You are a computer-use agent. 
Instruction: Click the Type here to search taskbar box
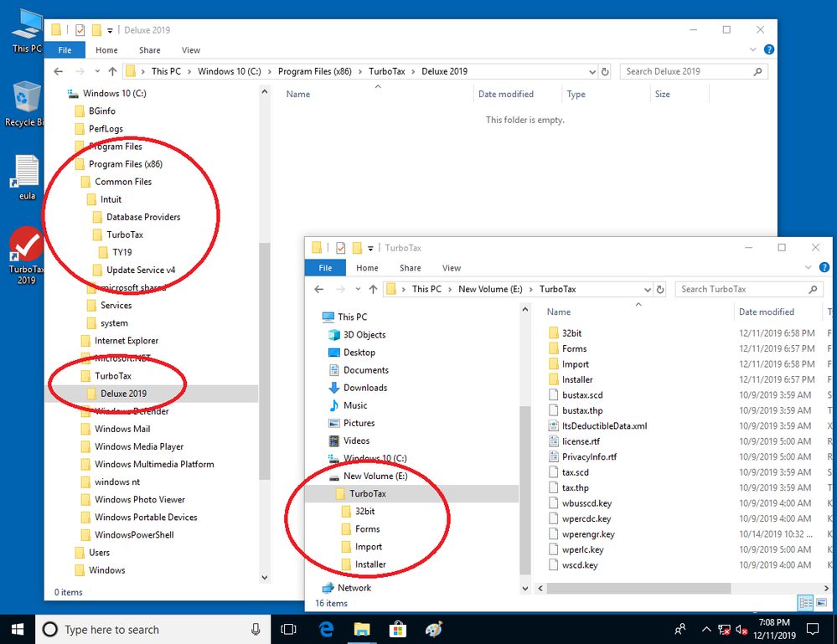152,630
